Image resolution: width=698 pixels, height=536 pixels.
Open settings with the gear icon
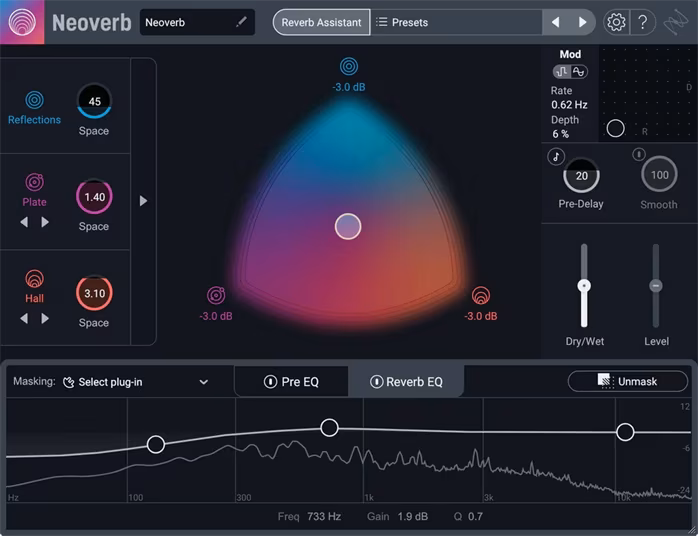(x=616, y=22)
